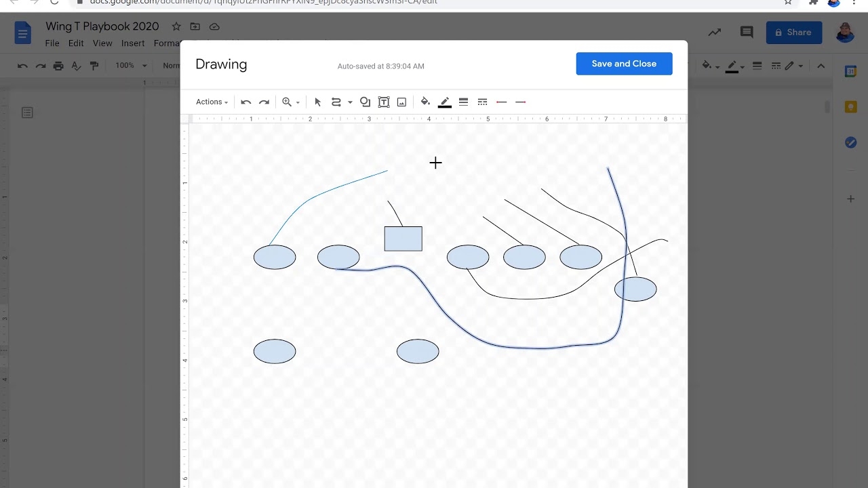This screenshot has height=488, width=868.
Task: Select the Line tool in the drawing toolbar
Action: 336,102
